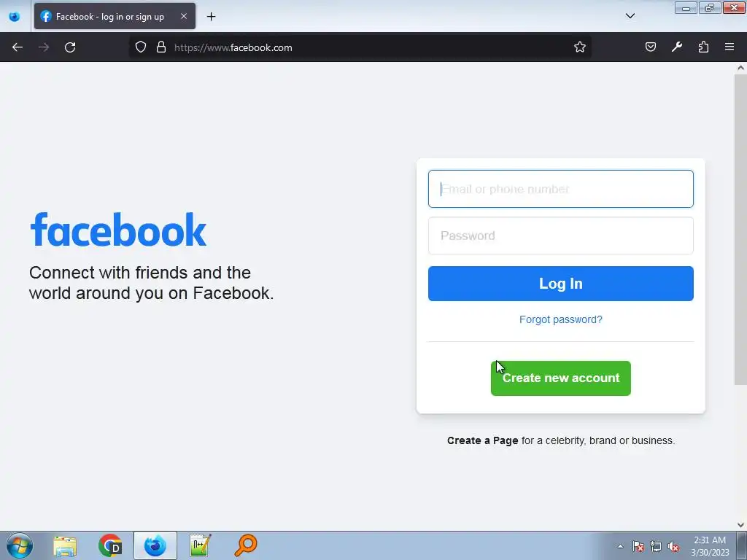This screenshot has height=560, width=747.
Task: Open the Action Center flag icon
Action: pyautogui.click(x=638, y=546)
